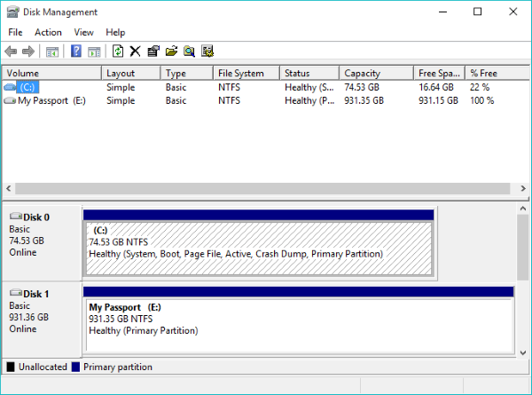The width and height of the screenshot is (532, 395).
Task: Click the horizontal scrollbar right arrow
Action: pos(523,188)
